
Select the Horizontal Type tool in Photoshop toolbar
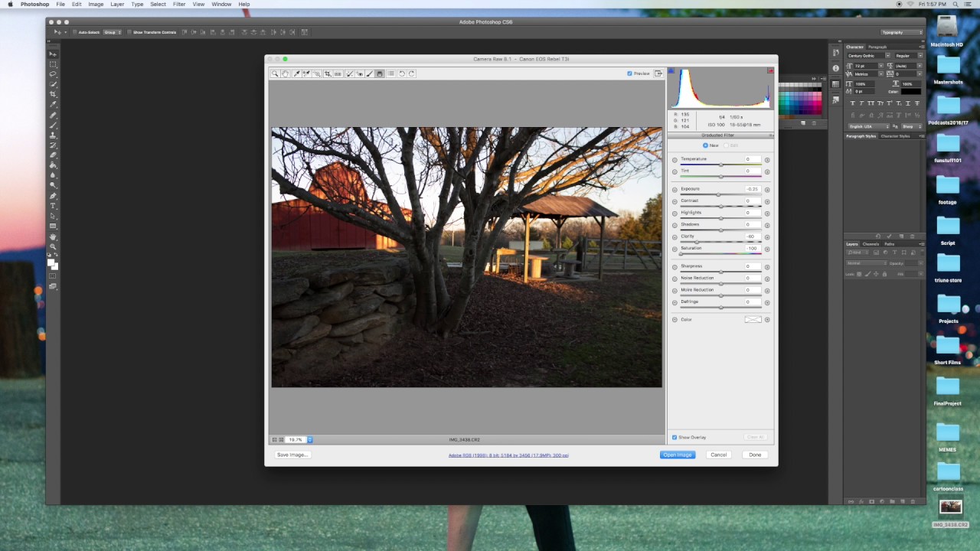[x=53, y=206]
